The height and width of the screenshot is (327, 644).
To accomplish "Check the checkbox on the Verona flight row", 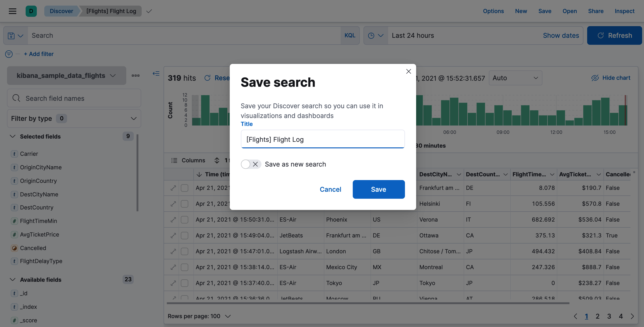I will 185,219.
